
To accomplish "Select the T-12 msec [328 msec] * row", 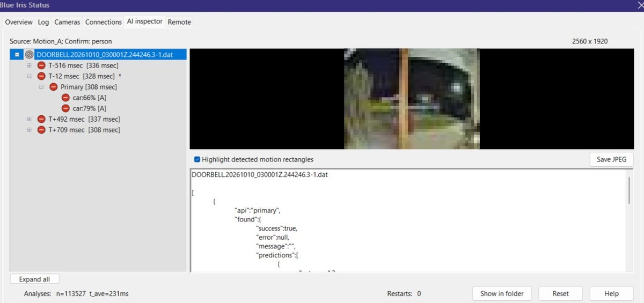I will pos(85,76).
